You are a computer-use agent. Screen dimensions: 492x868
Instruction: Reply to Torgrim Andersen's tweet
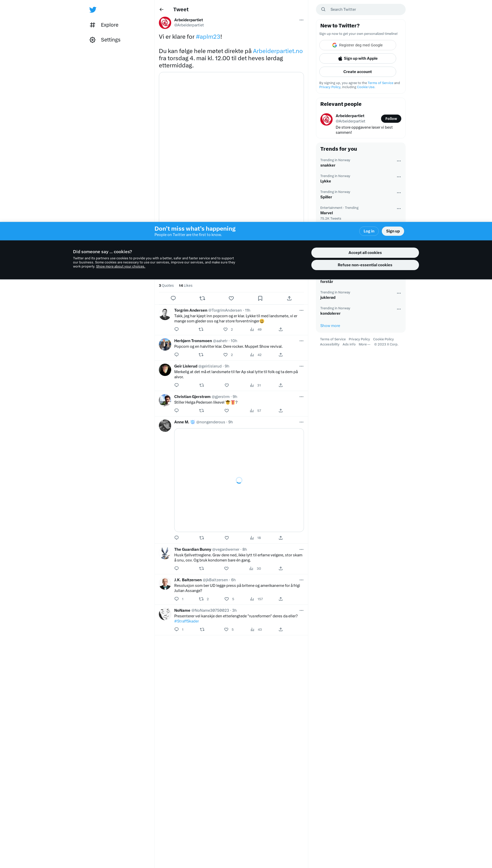[176, 329]
